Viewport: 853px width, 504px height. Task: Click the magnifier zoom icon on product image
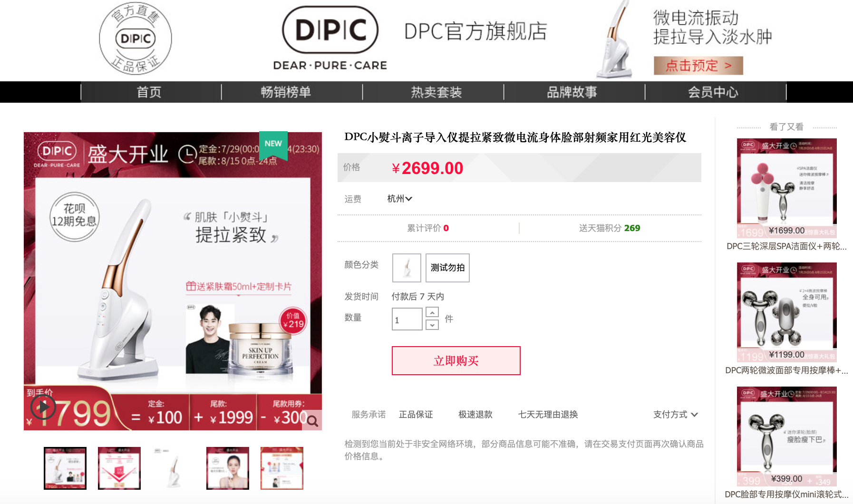pyautogui.click(x=312, y=420)
